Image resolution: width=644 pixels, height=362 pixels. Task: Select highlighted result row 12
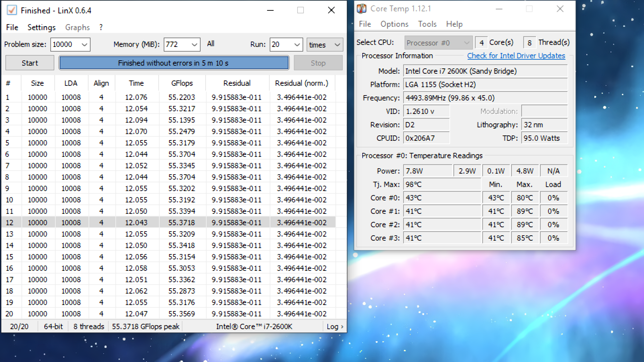click(168, 223)
